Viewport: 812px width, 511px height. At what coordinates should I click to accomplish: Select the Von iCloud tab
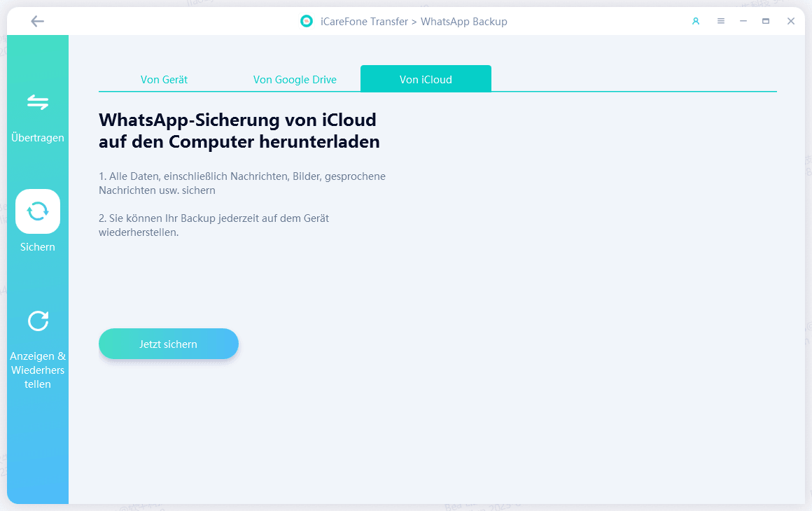(426, 79)
